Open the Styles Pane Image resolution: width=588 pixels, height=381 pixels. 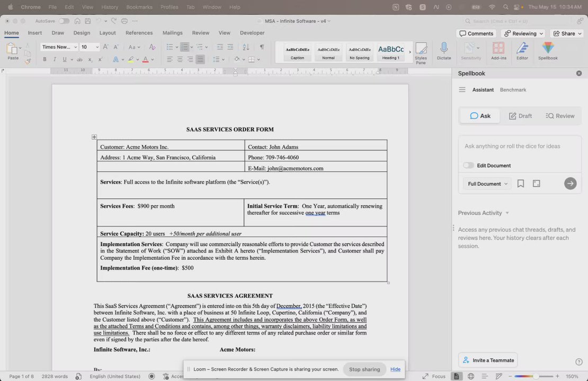[421, 53]
